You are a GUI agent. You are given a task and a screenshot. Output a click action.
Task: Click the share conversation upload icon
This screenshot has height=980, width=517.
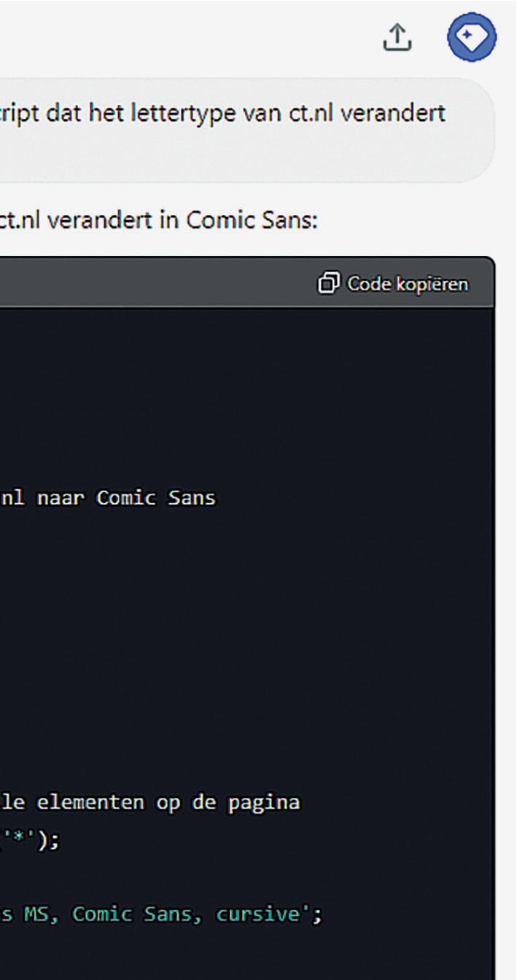click(397, 37)
